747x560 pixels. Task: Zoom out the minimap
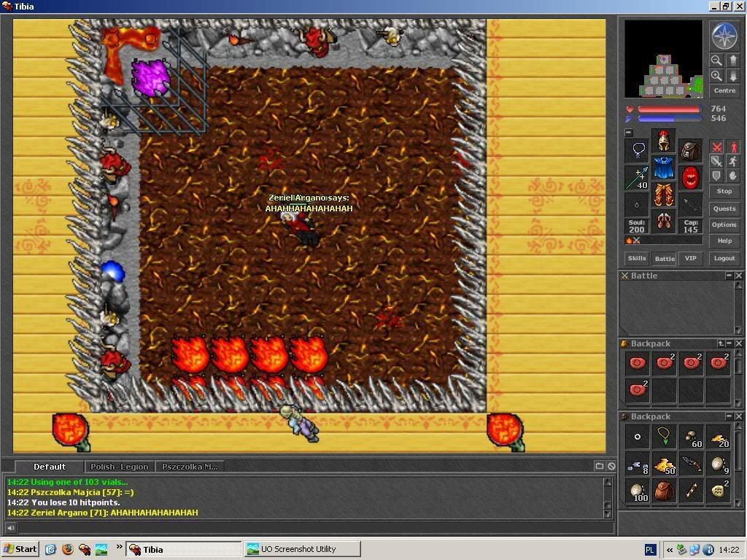tap(716, 61)
